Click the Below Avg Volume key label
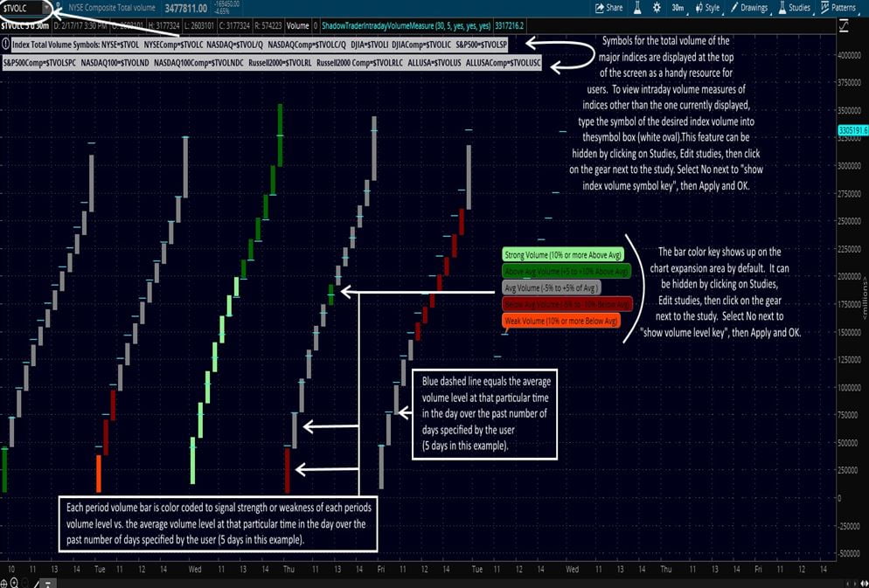The height and width of the screenshot is (588, 869). [x=567, y=304]
